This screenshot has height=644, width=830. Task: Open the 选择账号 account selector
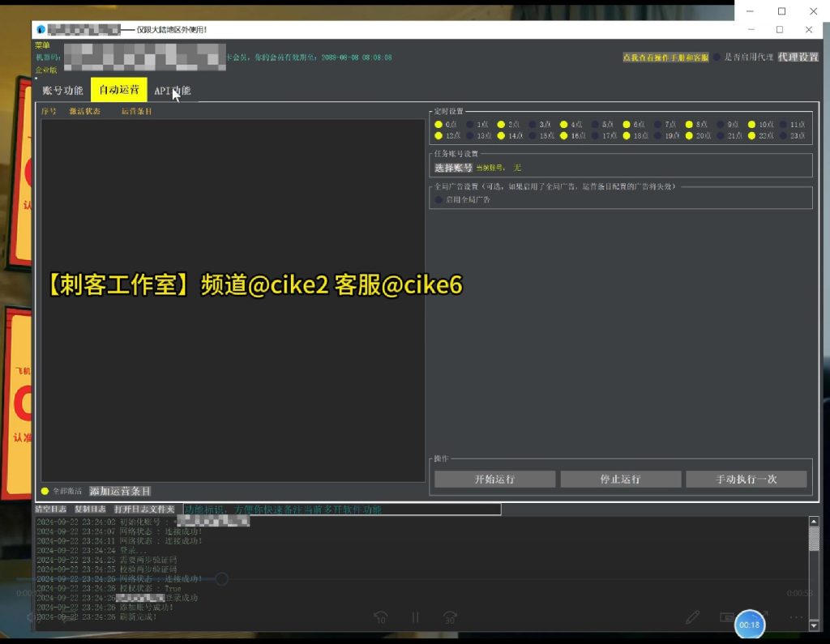pos(454,167)
